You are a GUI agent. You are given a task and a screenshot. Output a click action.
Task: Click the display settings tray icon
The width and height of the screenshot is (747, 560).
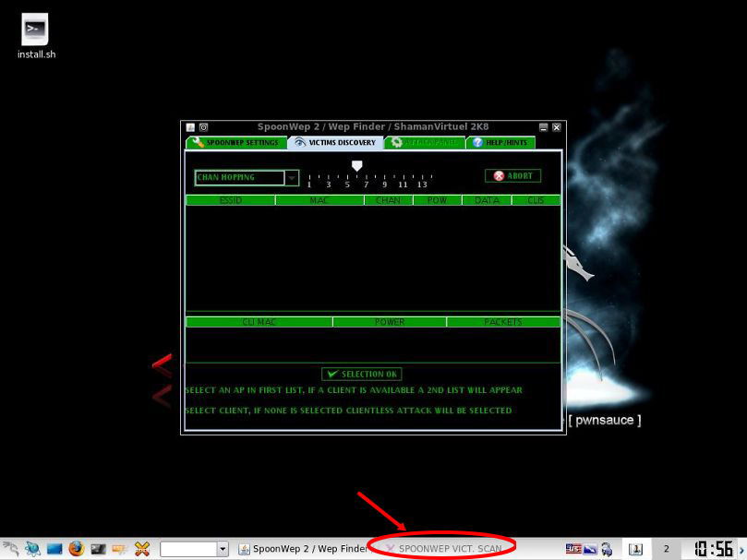(590, 549)
